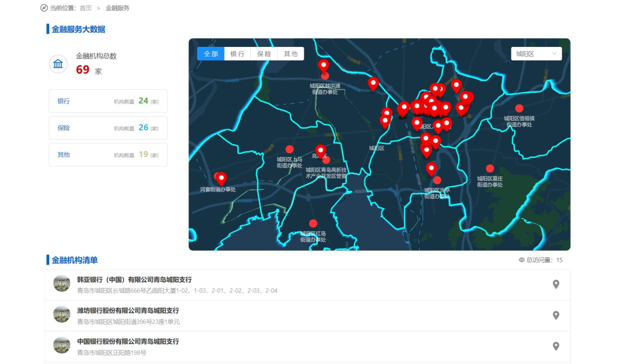Click location pin for 韩亚银行 branch
Image resolution: width=617 pixels, height=364 pixels.
555,284
